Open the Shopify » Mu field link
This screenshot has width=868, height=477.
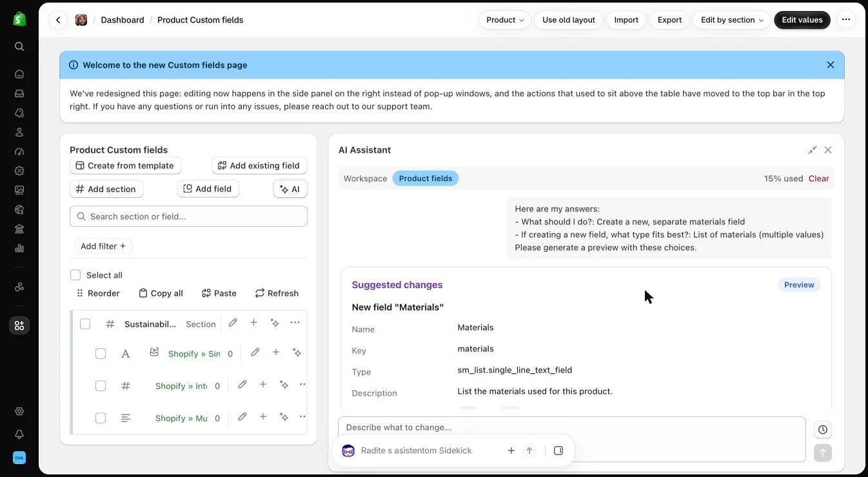pyautogui.click(x=181, y=418)
